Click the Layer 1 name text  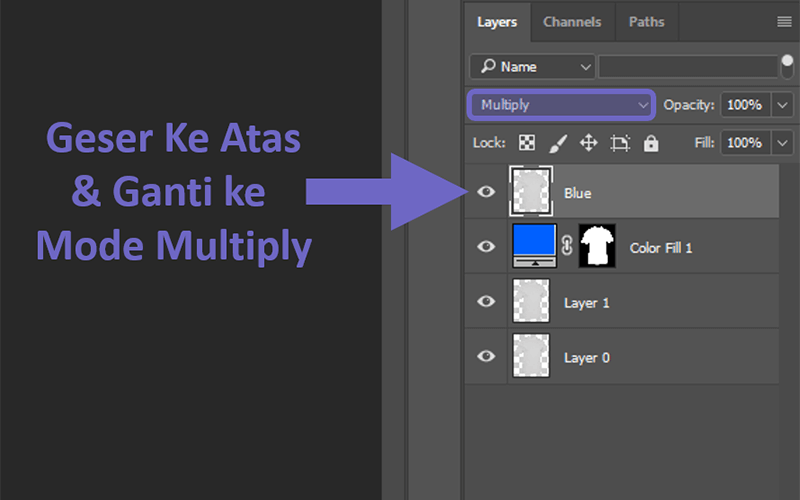point(587,303)
